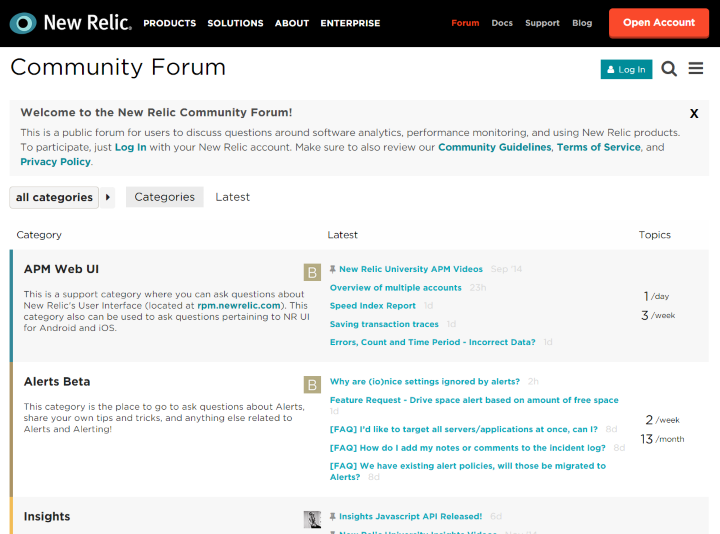Open FAQ target all servers/applications topic
Viewport: 720px width, 534px height.
click(464, 429)
